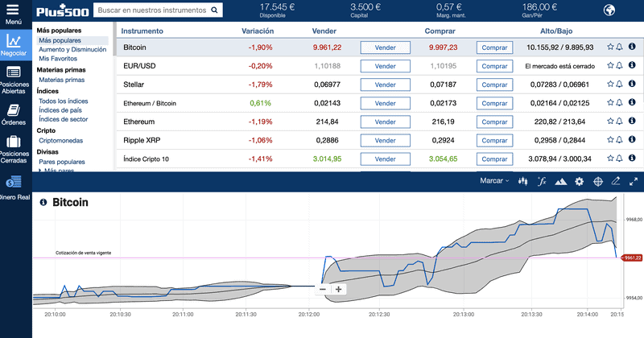Add Bitcoin to favorites star
The image size is (644, 338).
pos(610,47)
